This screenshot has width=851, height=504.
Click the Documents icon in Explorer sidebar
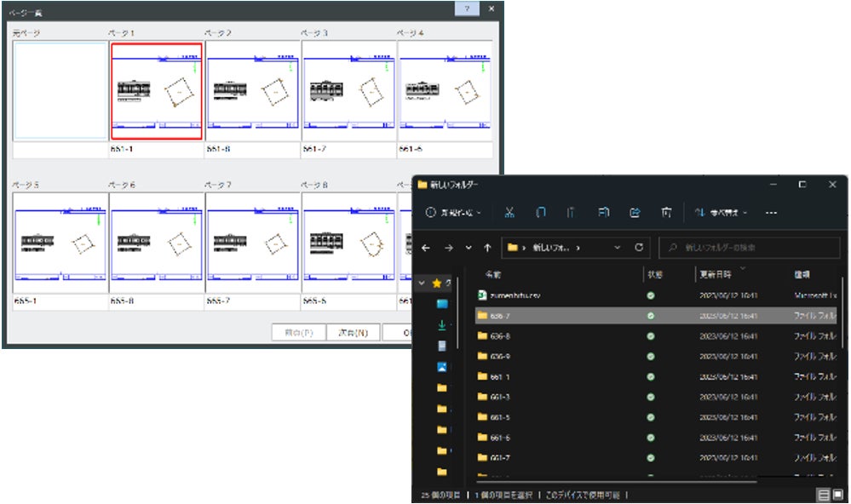pyautogui.click(x=442, y=346)
